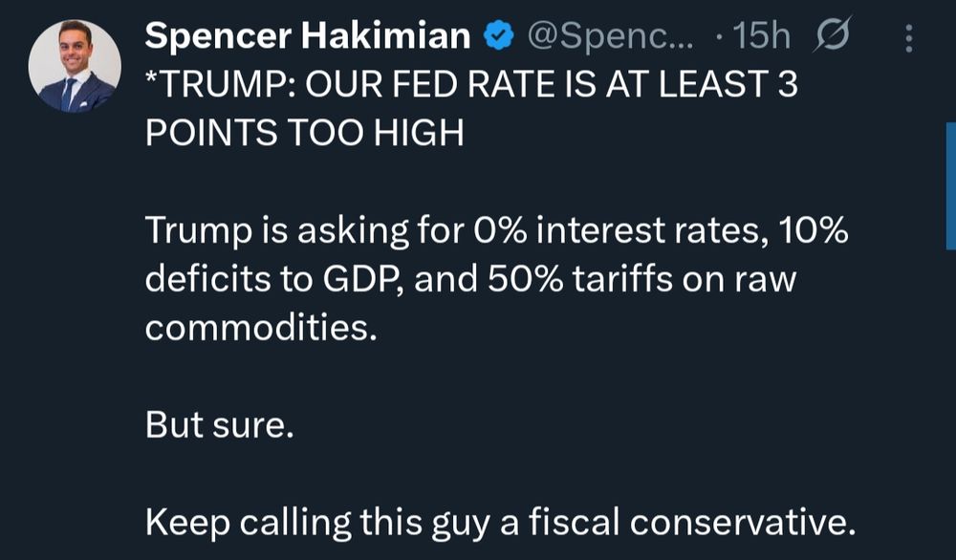Open the Spencer Hakimian display name link
Viewport: 956px width, 560px height.
[x=308, y=36]
